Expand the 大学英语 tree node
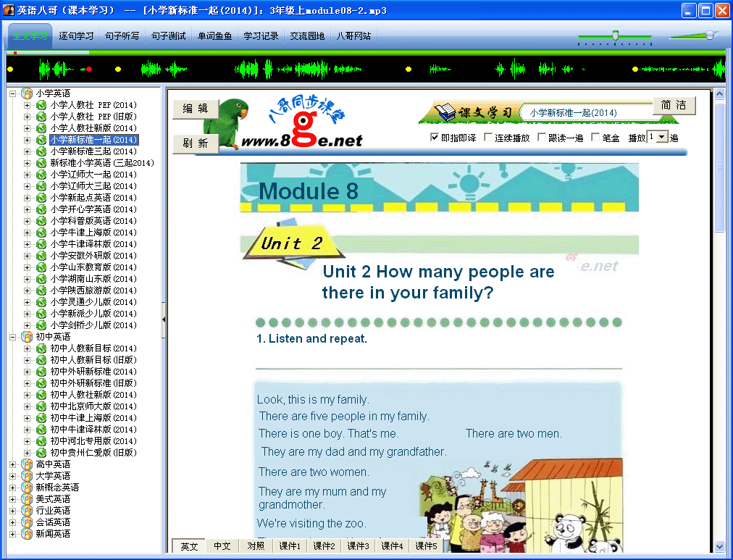The height and width of the screenshot is (560, 733). [x=12, y=476]
